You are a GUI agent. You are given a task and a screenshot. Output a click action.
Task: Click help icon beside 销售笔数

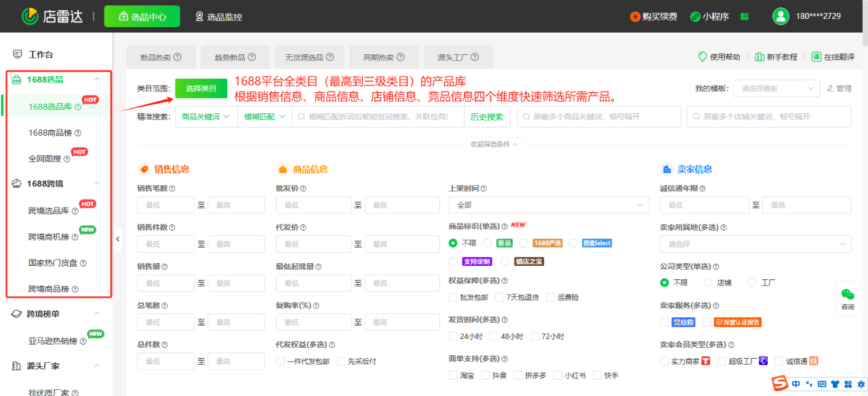(172, 189)
